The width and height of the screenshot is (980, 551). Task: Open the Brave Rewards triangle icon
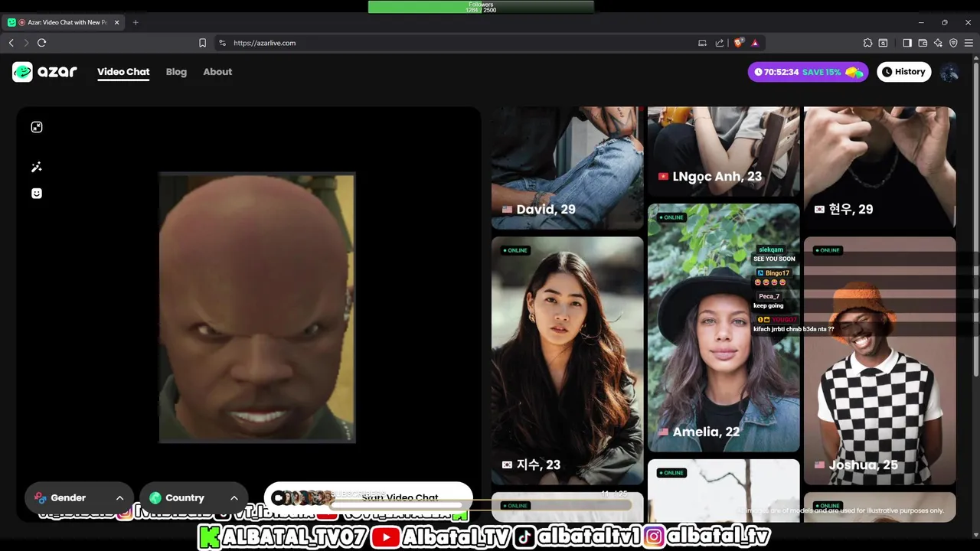(755, 43)
